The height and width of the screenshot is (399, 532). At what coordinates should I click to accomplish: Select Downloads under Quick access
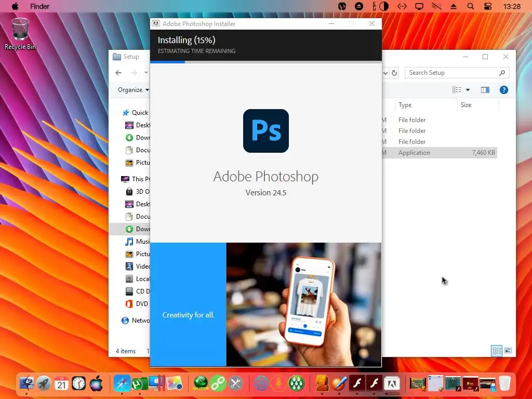[x=138, y=137]
